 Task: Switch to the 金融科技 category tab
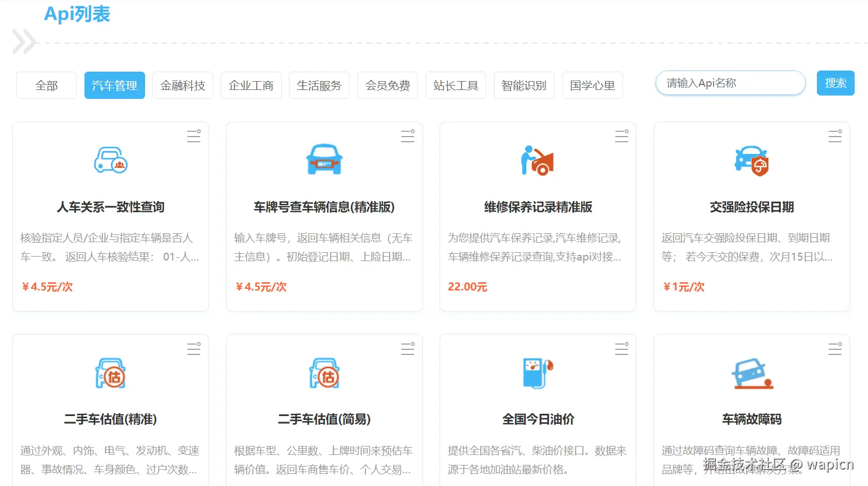[183, 85]
